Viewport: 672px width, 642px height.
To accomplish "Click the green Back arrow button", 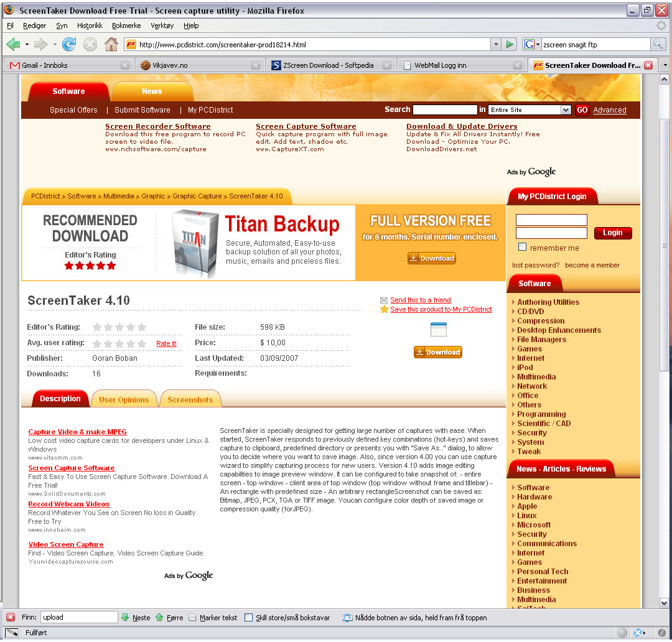I will (x=13, y=44).
